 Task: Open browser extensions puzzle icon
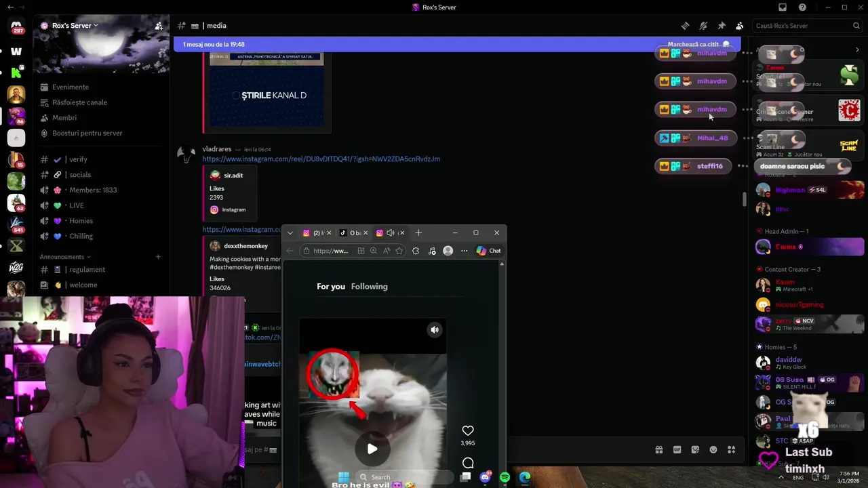coord(416,251)
